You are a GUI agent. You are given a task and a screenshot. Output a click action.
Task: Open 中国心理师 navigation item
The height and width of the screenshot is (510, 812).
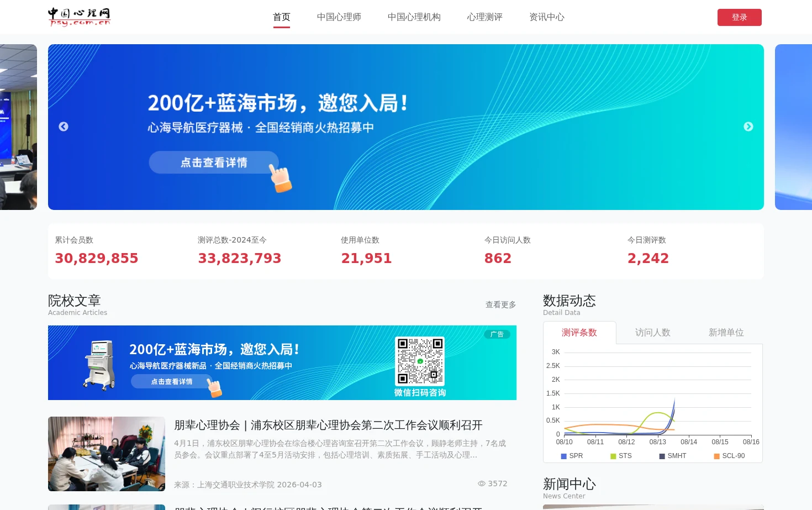339,17
